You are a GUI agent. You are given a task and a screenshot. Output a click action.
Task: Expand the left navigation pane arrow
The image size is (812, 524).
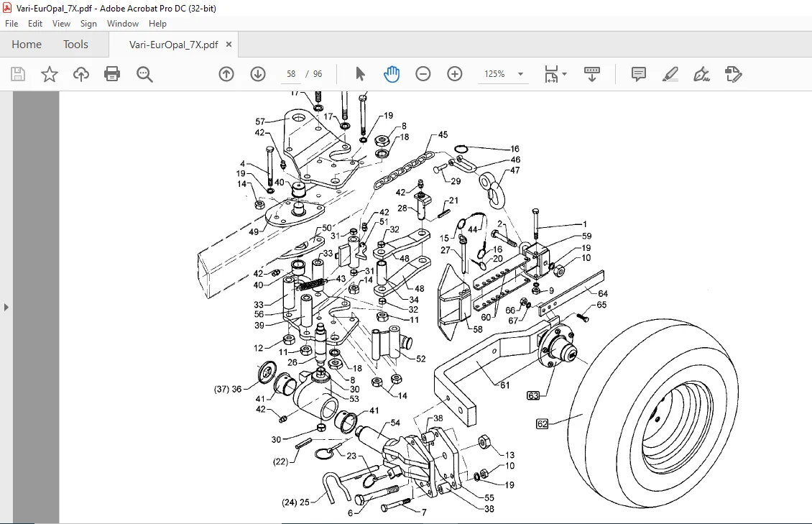coord(6,307)
